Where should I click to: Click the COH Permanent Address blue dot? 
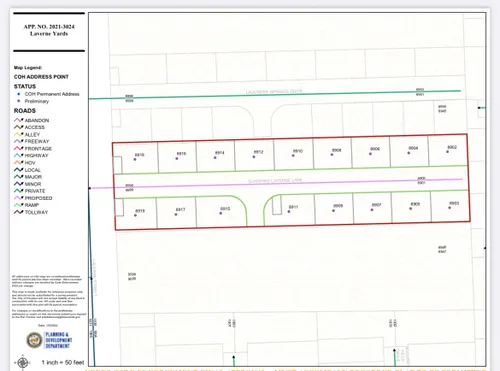(x=19, y=94)
